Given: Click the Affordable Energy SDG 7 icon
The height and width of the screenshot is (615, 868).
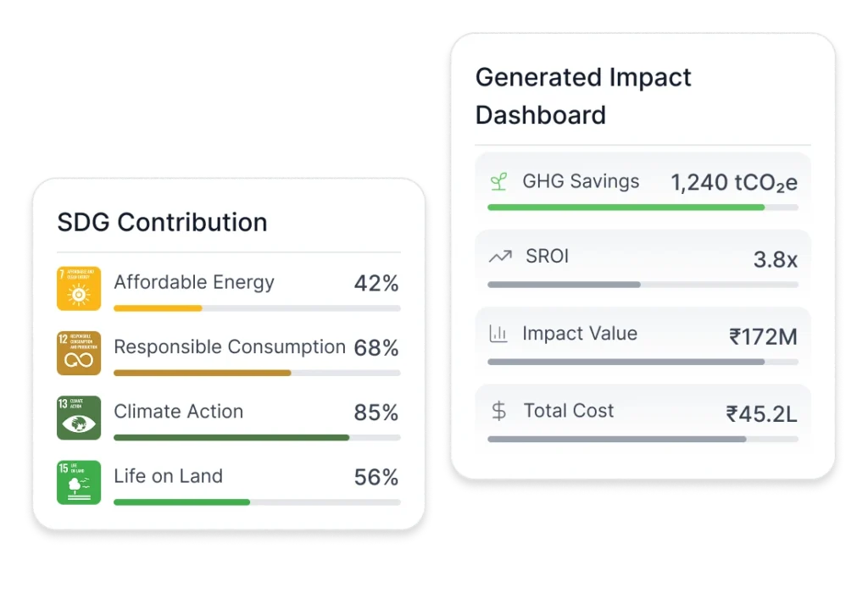Looking at the screenshot, I should point(79,288).
